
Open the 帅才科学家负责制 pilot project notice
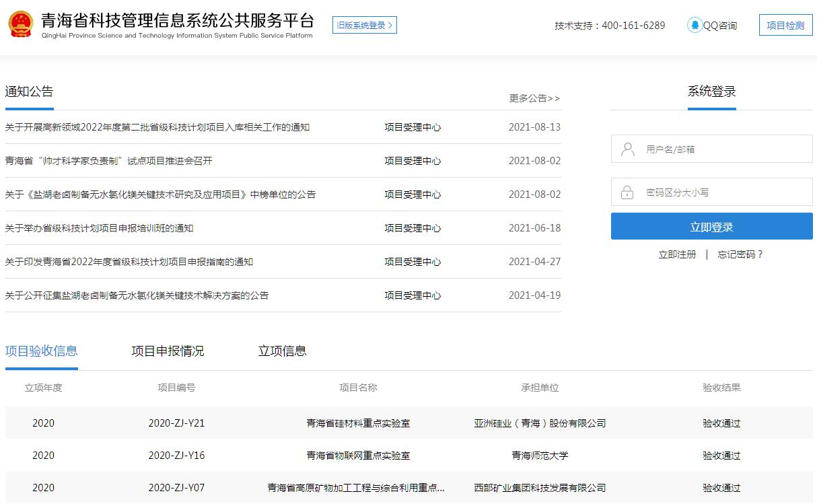coord(108,161)
